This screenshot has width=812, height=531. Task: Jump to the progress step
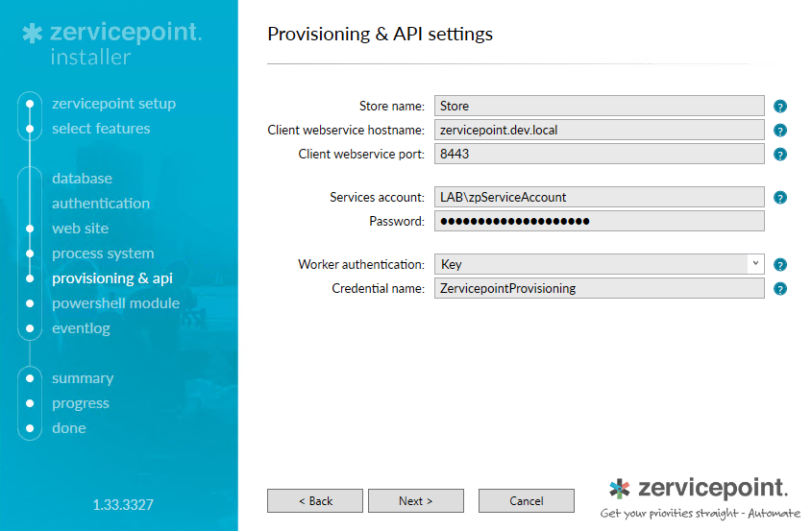coord(81,403)
